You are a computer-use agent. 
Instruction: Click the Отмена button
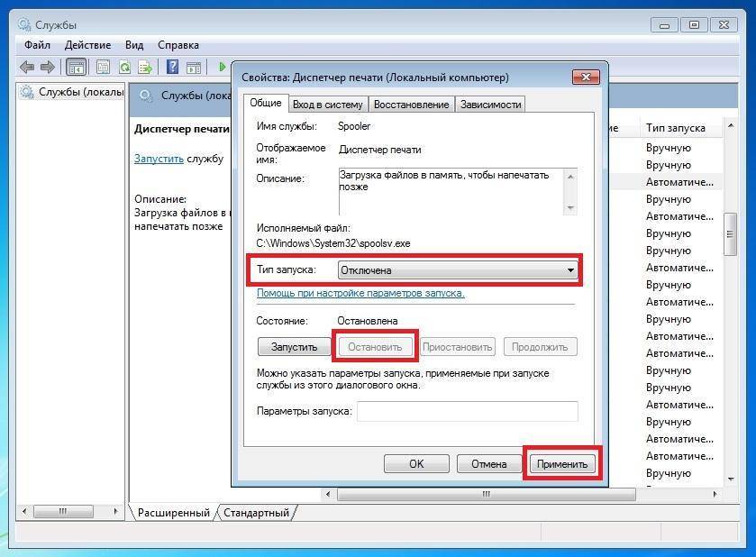pyautogui.click(x=489, y=464)
